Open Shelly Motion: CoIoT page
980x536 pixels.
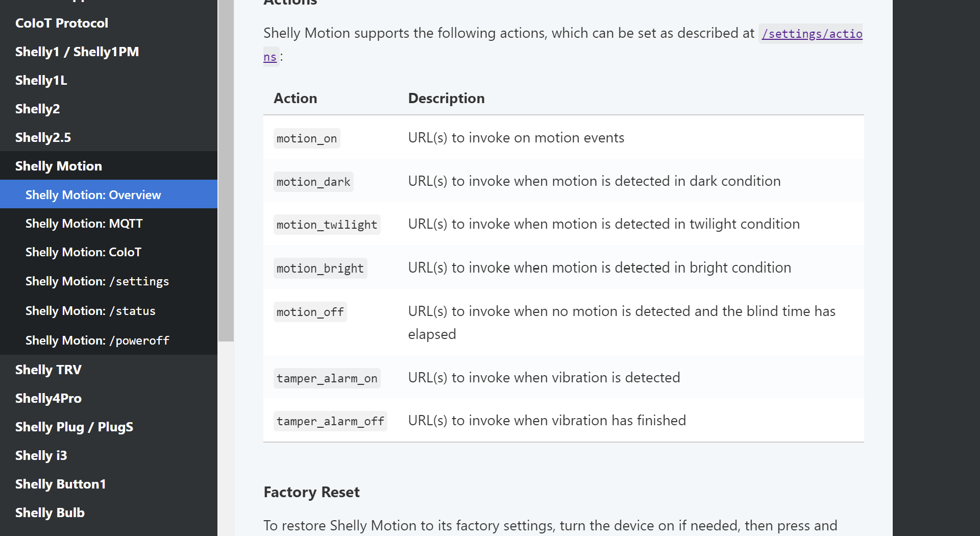[x=84, y=252]
